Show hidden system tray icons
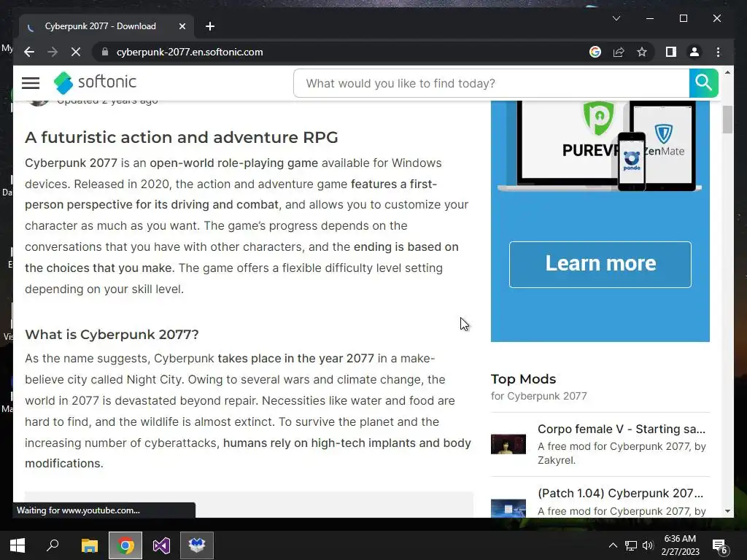The height and width of the screenshot is (560, 747). 613,545
